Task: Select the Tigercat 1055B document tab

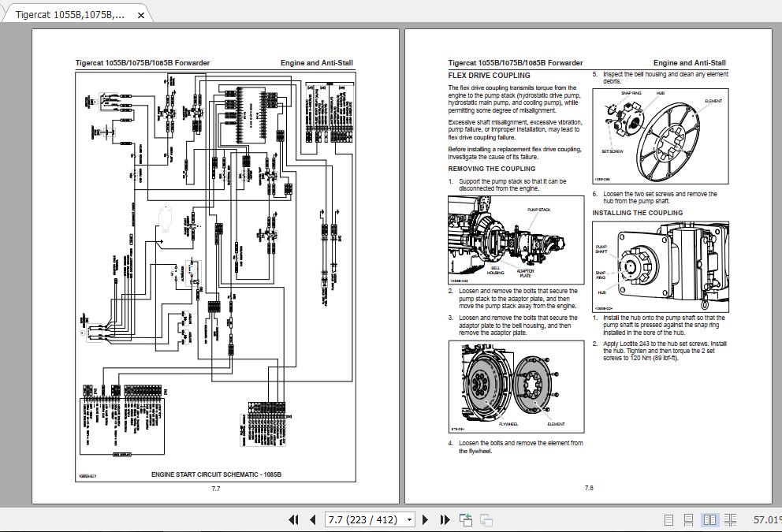Action: (71, 13)
